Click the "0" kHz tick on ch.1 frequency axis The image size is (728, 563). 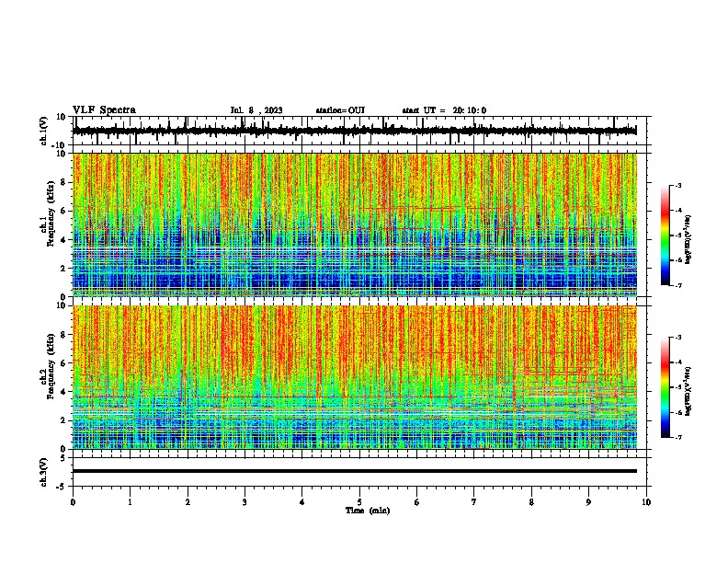64,296
